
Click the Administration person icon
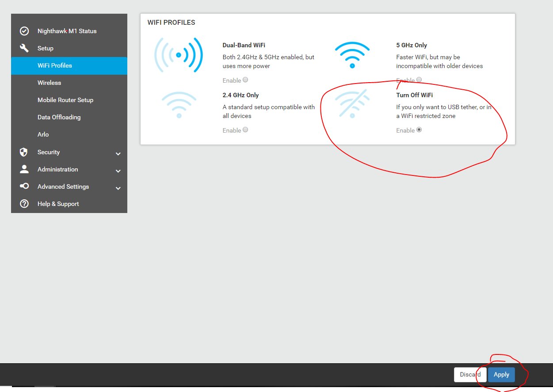[x=24, y=169]
